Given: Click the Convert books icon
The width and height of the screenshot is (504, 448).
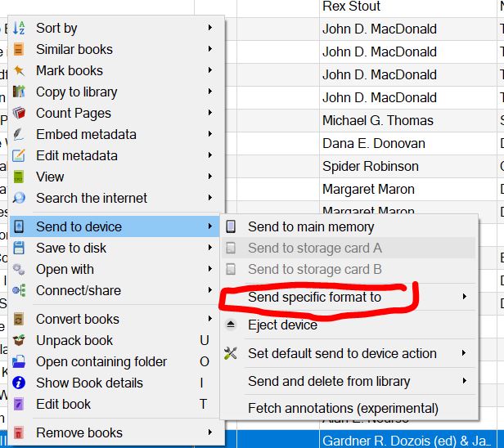Looking at the screenshot, I should tap(20, 319).
